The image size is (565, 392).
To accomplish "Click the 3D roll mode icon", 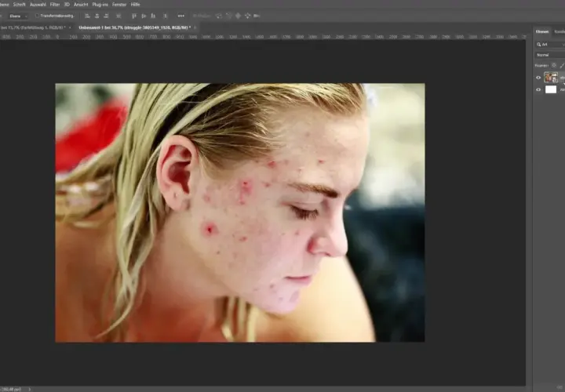I will [228, 16].
